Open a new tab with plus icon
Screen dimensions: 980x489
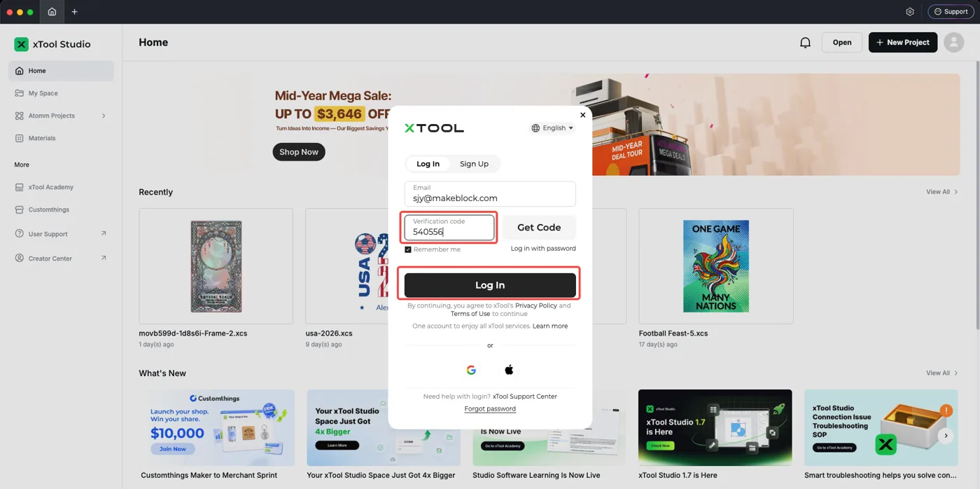click(x=74, y=12)
